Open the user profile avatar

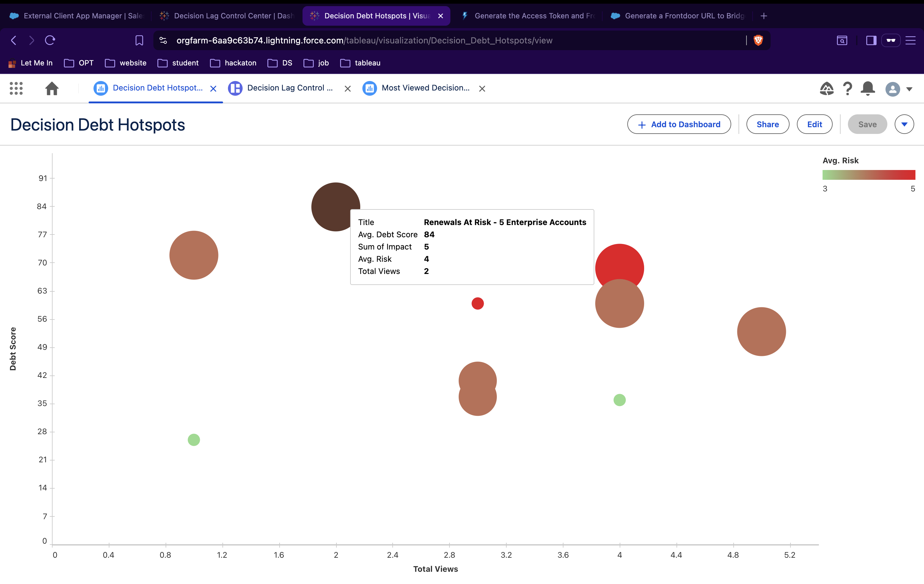(893, 89)
